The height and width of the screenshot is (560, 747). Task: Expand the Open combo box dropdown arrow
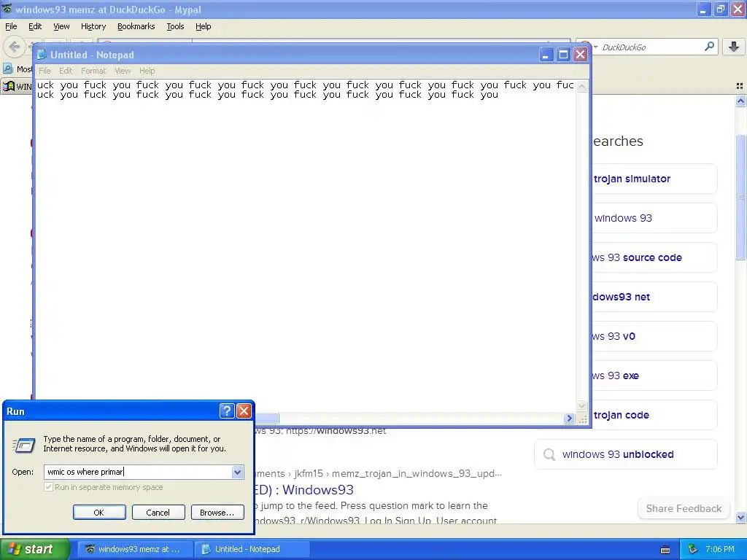[237, 472]
